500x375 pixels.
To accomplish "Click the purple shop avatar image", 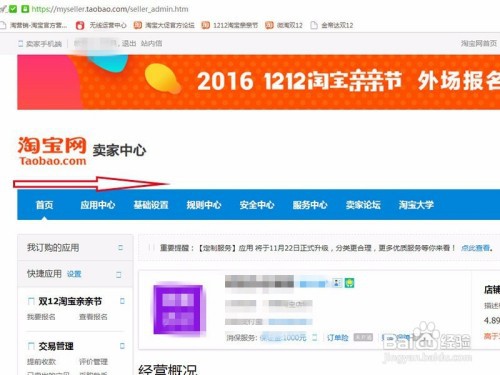I will click(178, 309).
